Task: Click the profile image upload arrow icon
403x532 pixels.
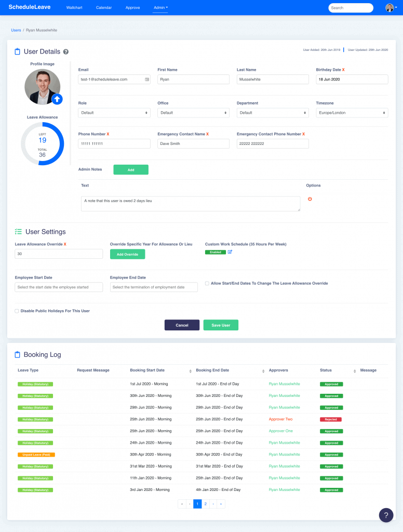Action: (x=57, y=99)
